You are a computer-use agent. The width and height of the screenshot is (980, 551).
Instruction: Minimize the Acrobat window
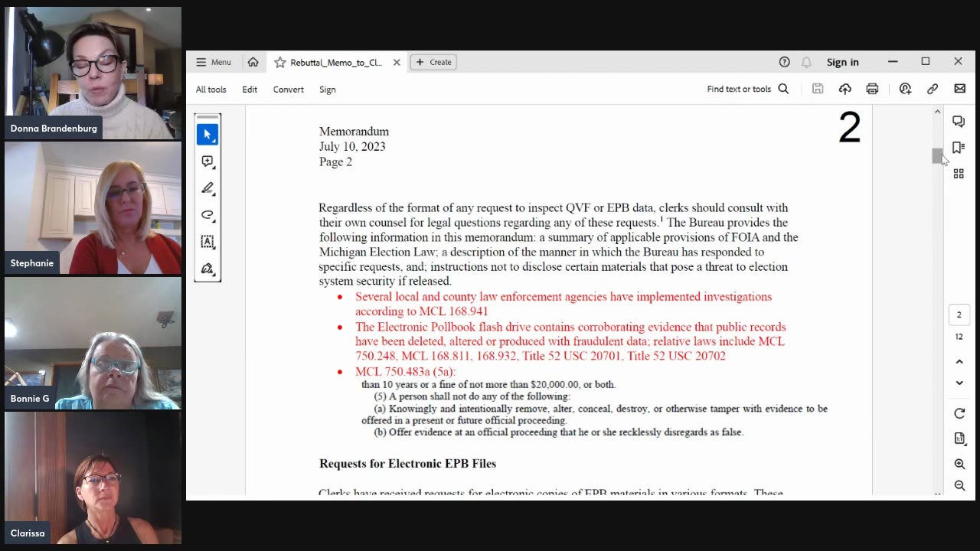coord(893,62)
